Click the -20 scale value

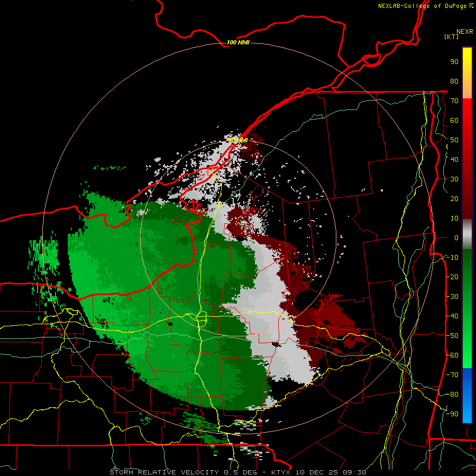(x=452, y=277)
